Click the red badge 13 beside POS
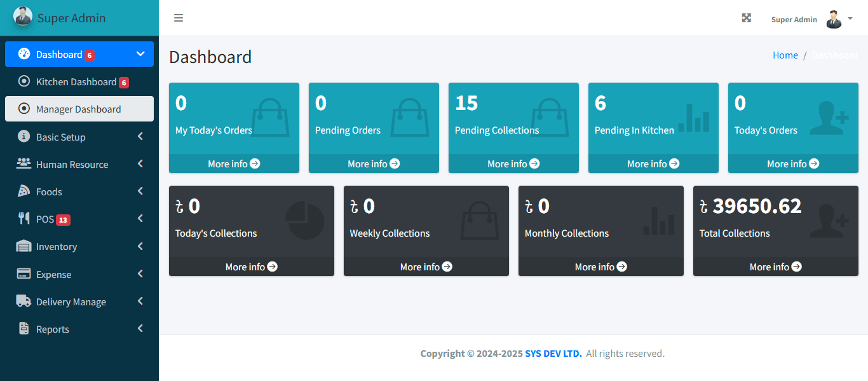Image resolution: width=868 pixels, height=381 pixels. tap(63, 219)
